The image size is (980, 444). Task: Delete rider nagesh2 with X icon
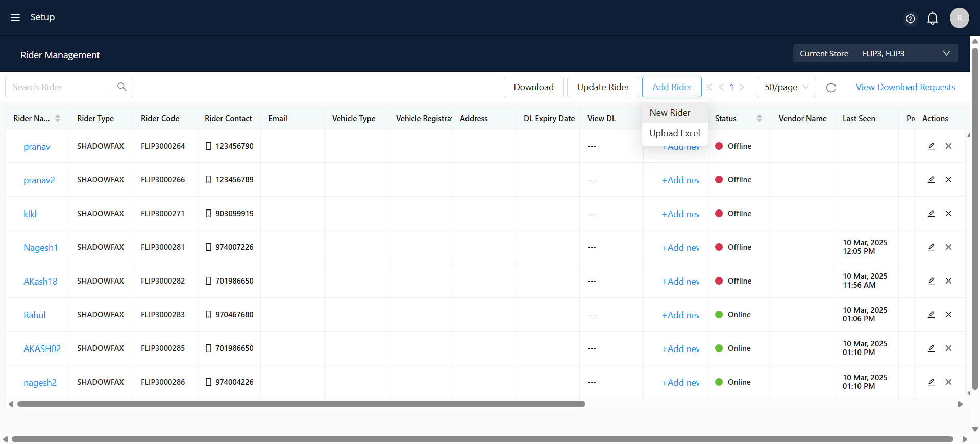948,382
